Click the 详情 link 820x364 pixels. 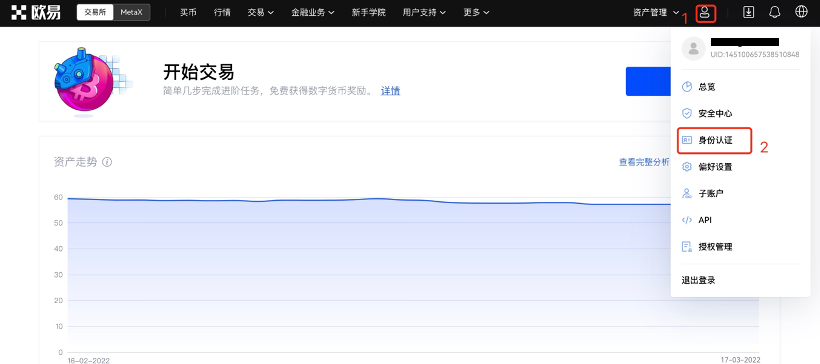pos(390,91)
